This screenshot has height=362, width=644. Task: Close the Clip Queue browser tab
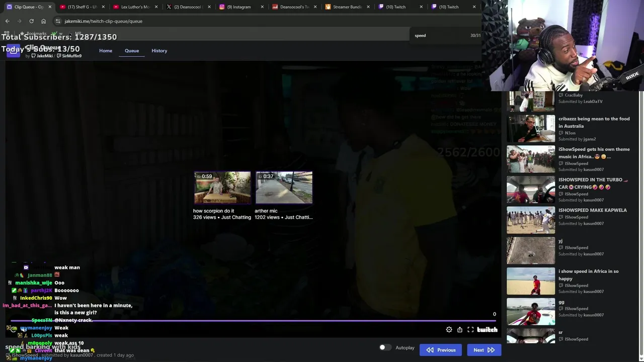click(50, 7)
